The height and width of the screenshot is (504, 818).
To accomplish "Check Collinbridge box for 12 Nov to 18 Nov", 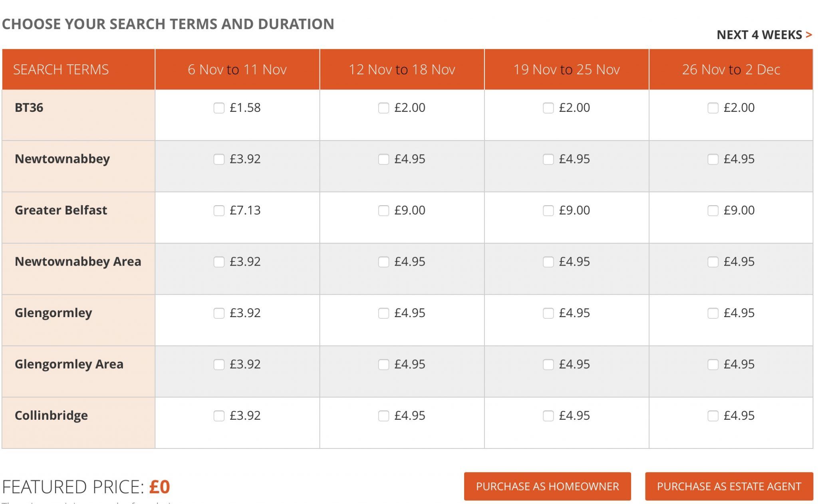I will (383, 416).
